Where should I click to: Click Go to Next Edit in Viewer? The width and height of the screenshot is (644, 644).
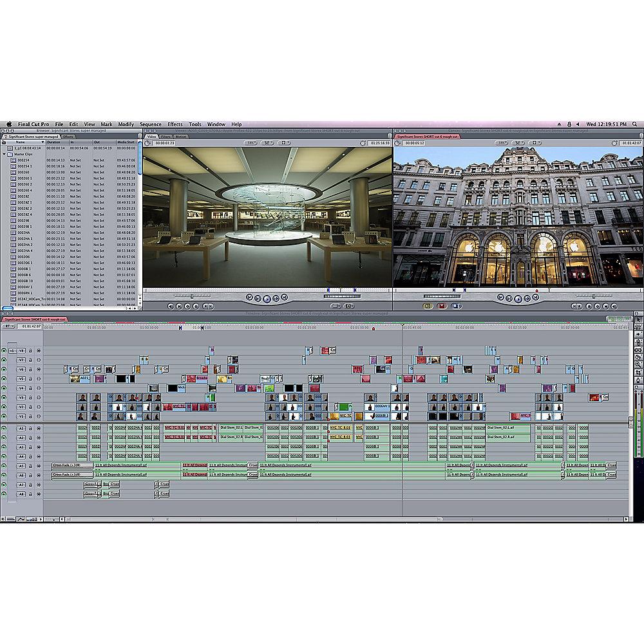(284, 298)
